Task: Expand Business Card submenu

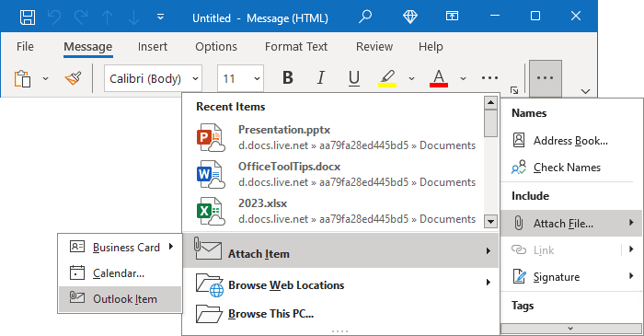Action: (120, 247)
